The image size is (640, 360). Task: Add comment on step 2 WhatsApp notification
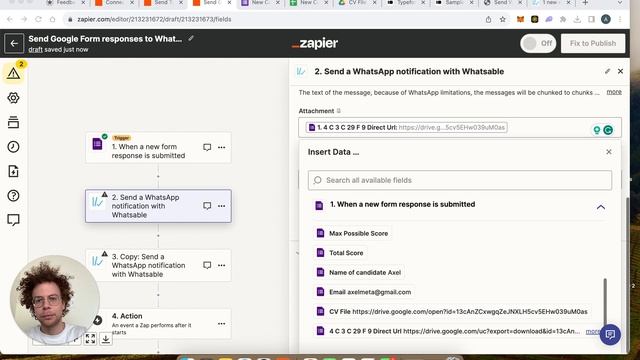[207, 206]
